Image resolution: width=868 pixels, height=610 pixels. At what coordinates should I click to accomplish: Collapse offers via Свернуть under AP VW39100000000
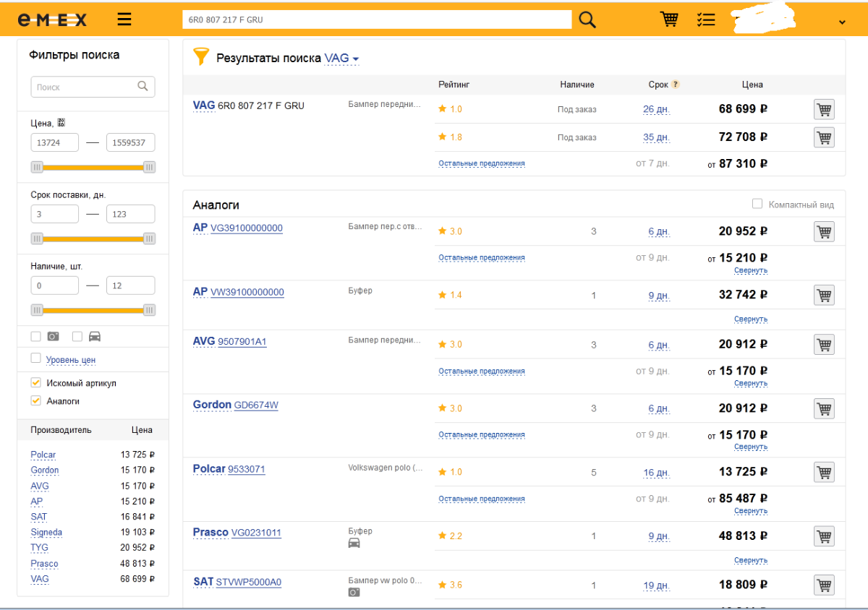tap(750, 319)
